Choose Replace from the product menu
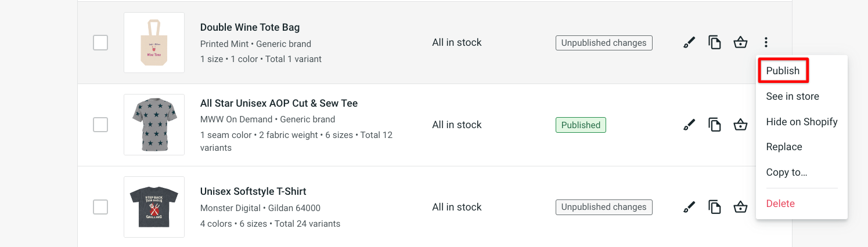Screen dimensions: 868x247 click(784, 147)
